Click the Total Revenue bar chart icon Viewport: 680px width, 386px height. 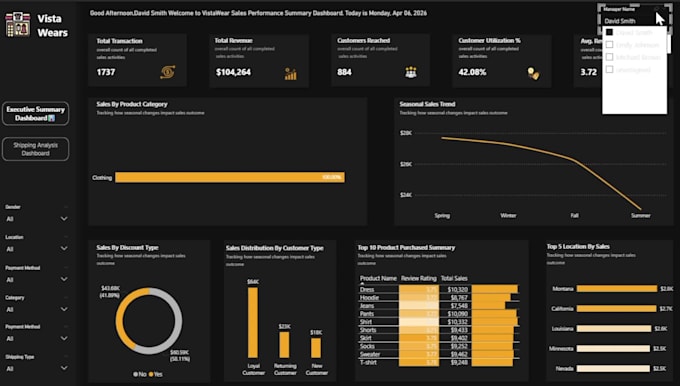pyautogui.click(x=291, y=73)
